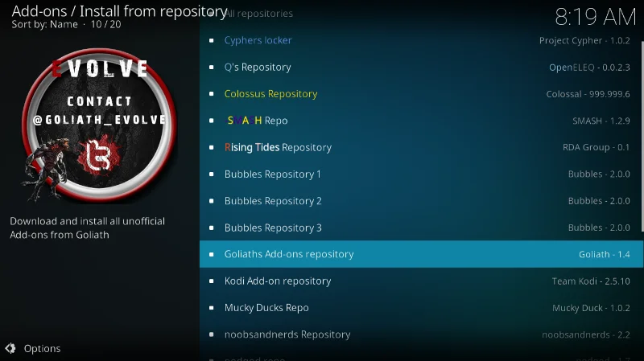Select Colossus Repository
The width and height of the screenshot is (644, 361).
click(x=421, y=94)
